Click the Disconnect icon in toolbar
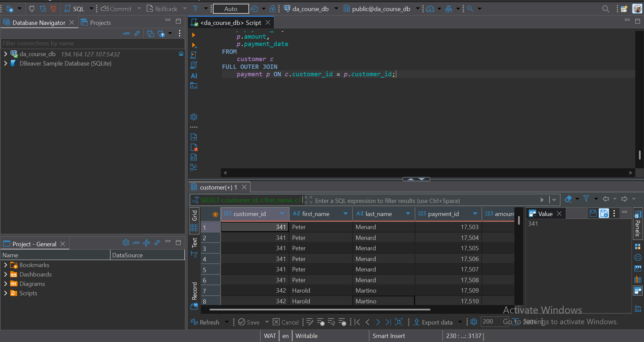Screen dimensions: 644x342 (x=53, y=9)
